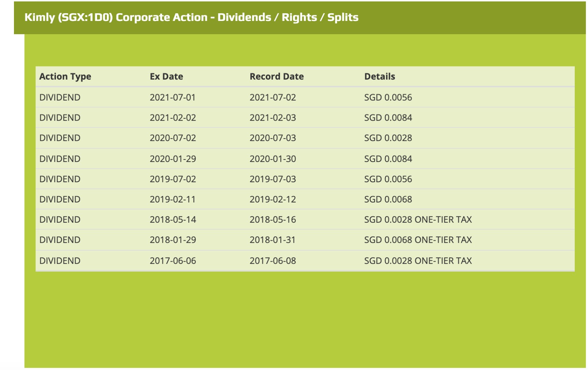Click the ex date 2019-07-02 cell
Screen dimensions: 588x370
172,179
